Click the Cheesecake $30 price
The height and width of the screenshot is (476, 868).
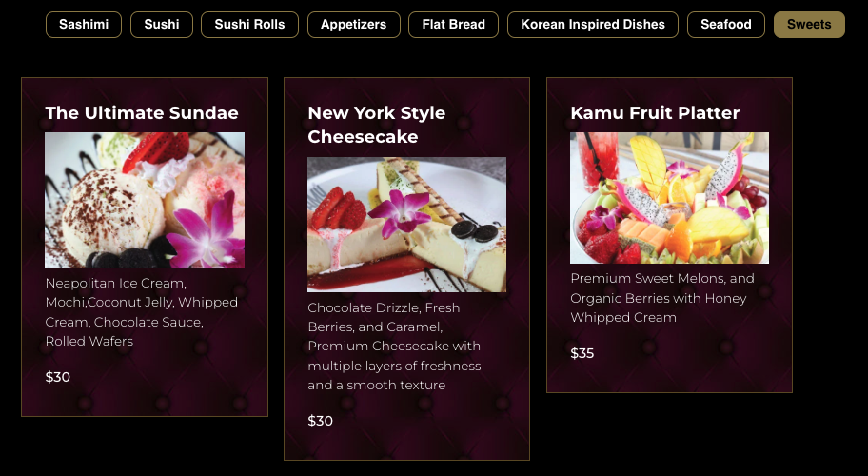(x=321, y=421)
